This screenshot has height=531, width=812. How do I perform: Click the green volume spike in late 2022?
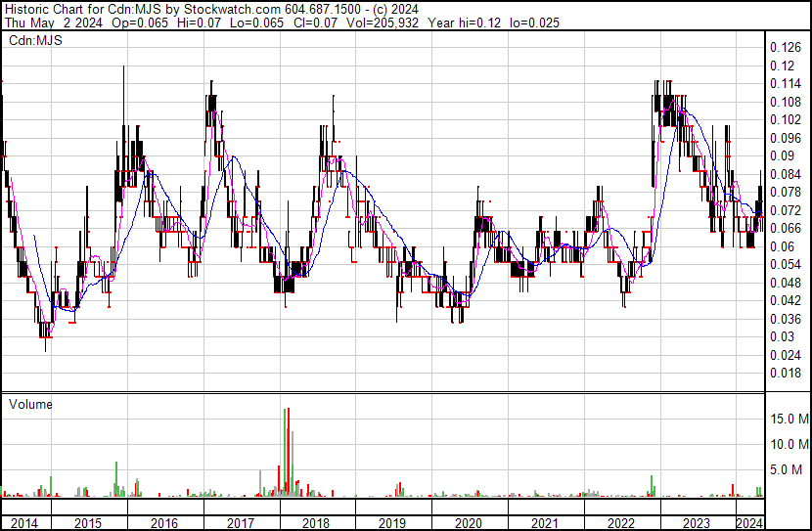[652, 486]
